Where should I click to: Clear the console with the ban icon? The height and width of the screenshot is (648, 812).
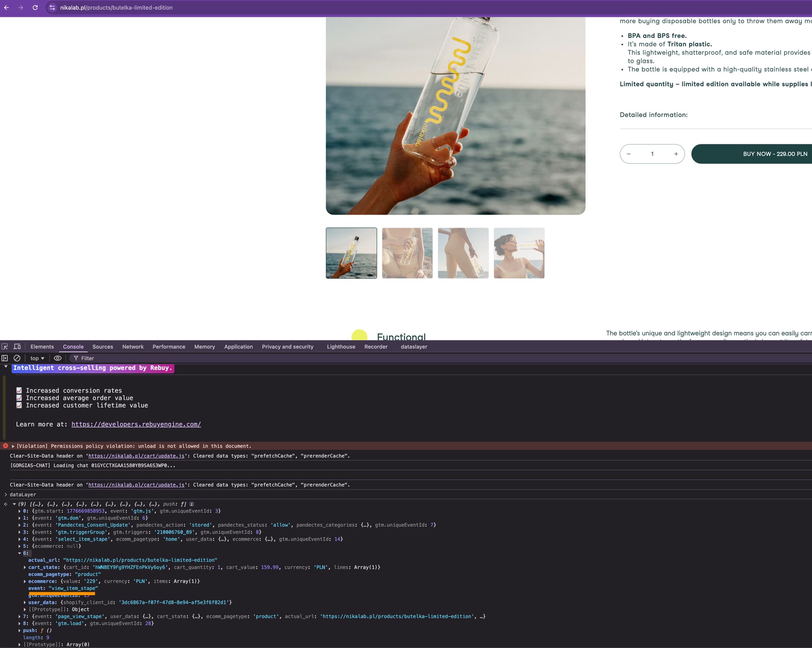click(x=17, y=358)
